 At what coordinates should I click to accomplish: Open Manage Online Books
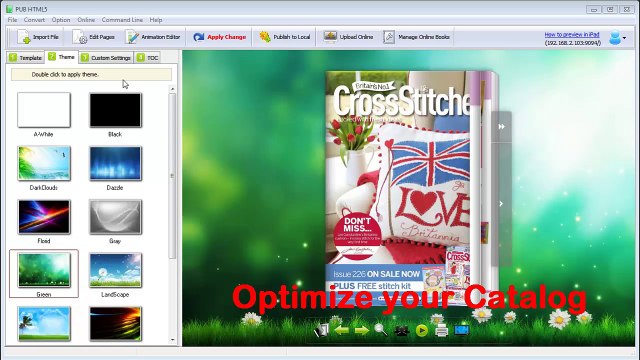[416, 37]
